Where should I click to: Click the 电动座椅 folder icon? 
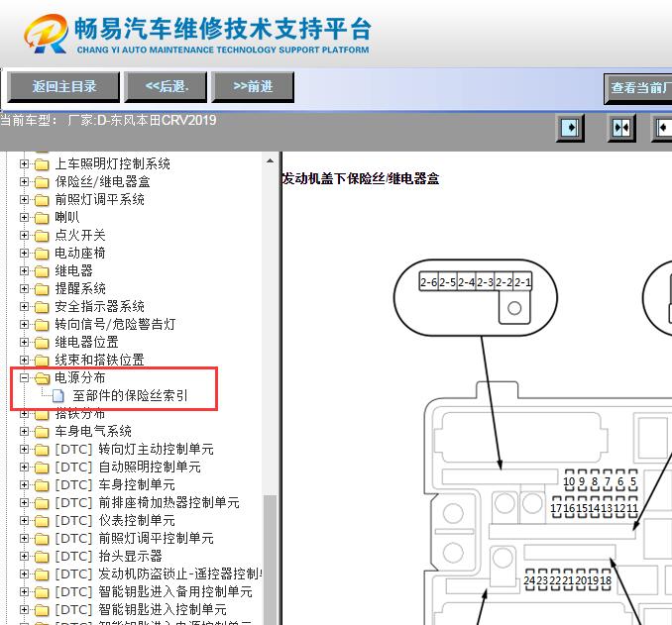[42, 254]
